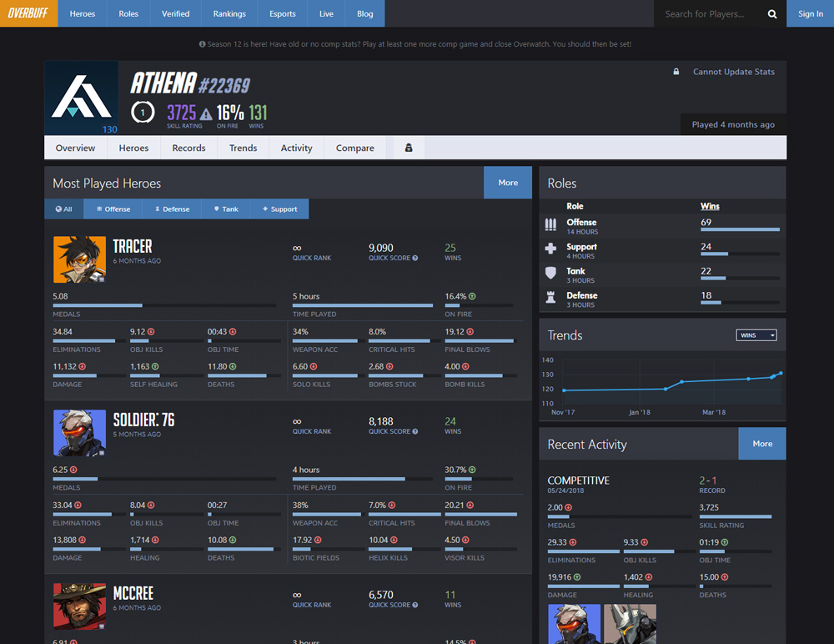The height and width of the screenshot is (644, 834).
Task: Sort roles by the Wins column header
Action: 710,206
